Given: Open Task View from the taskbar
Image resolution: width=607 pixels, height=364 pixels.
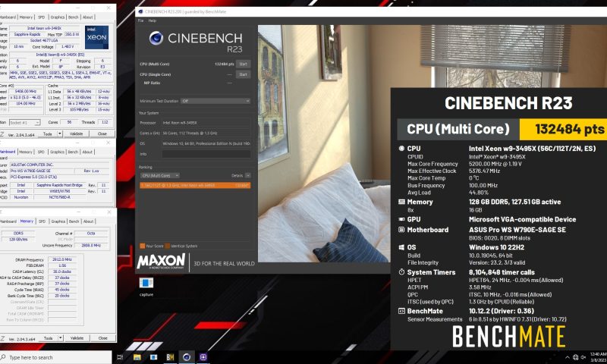Looking at the screenshot, I should (x=120, y=357).
